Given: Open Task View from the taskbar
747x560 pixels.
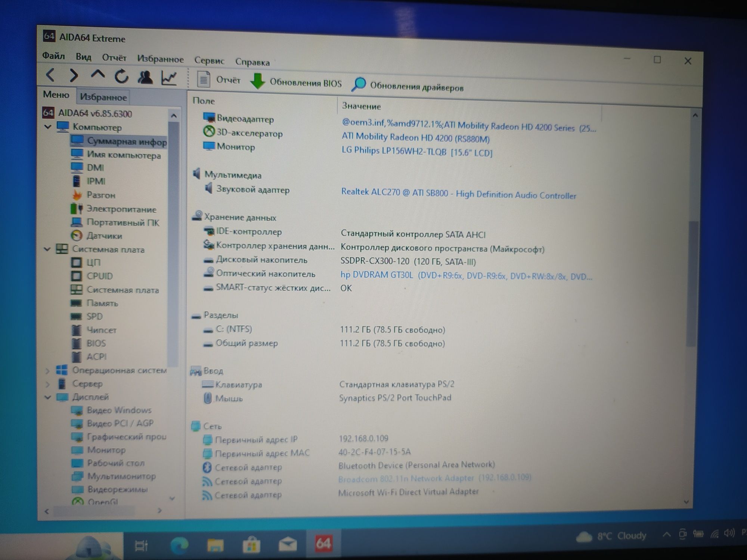Looking at the screenshot, I should [x=141, y=546].
